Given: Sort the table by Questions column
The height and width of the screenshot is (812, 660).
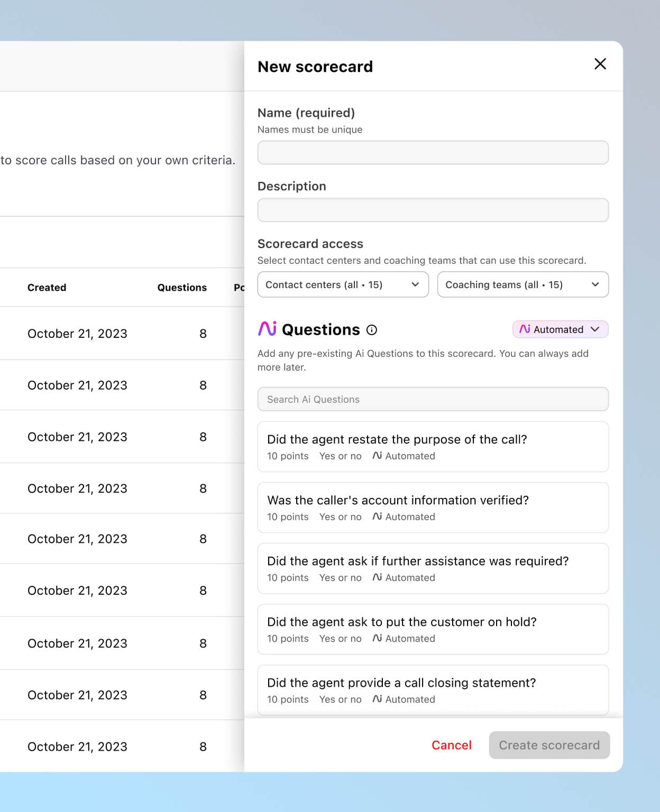Looking at the screenshot, I should (x=181, y=288).
